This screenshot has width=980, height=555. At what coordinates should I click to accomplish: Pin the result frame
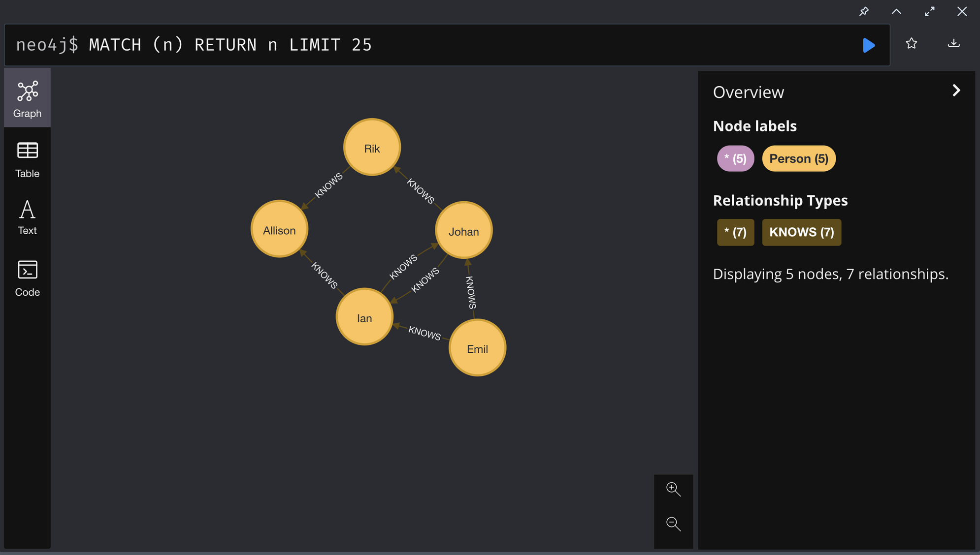(x=864, y=11)
